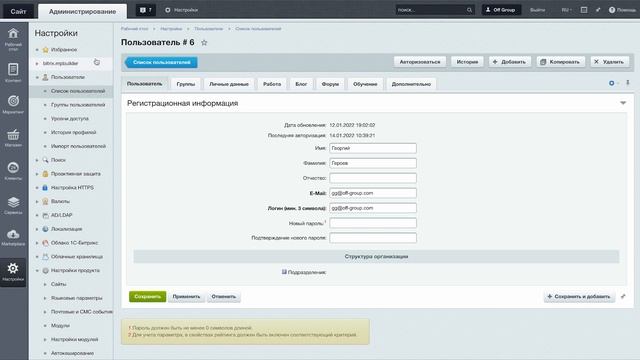This screenshot has height=360, width=640.
Task: Collapse the Регистрационная информация section arrow
Action: click(x=623, y=103)
